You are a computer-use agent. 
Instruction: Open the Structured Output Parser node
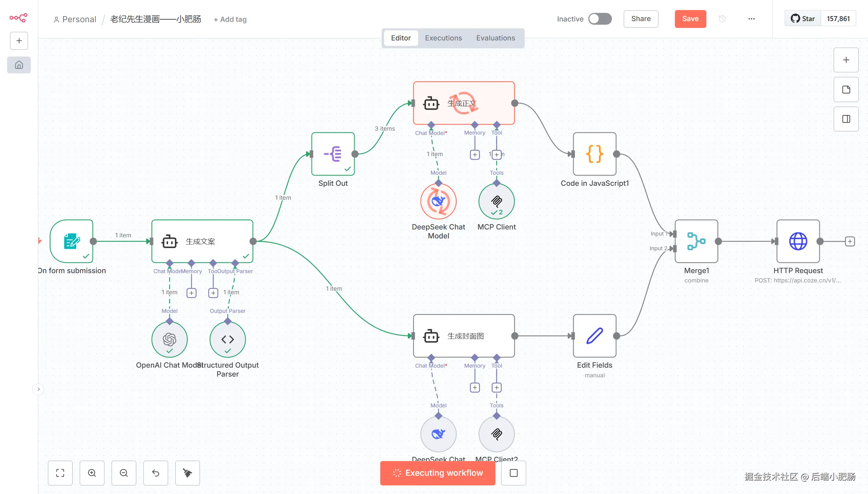[x=227, y=339]
